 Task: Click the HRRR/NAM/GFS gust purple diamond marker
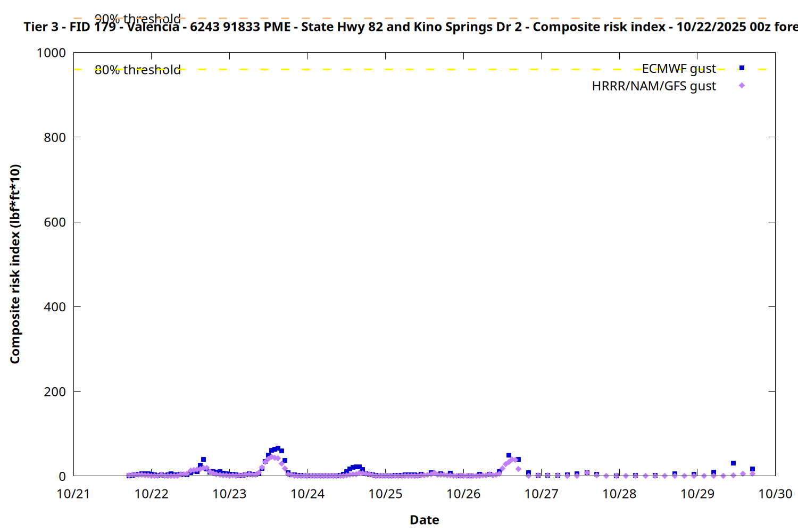click(742, 86)
